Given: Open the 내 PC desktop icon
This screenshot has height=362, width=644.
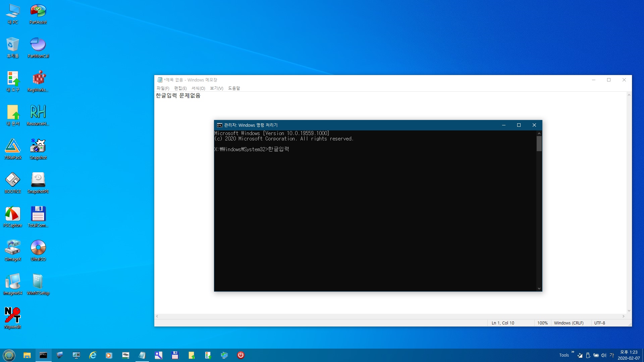Looking at the screenshot, I should 13,14.
